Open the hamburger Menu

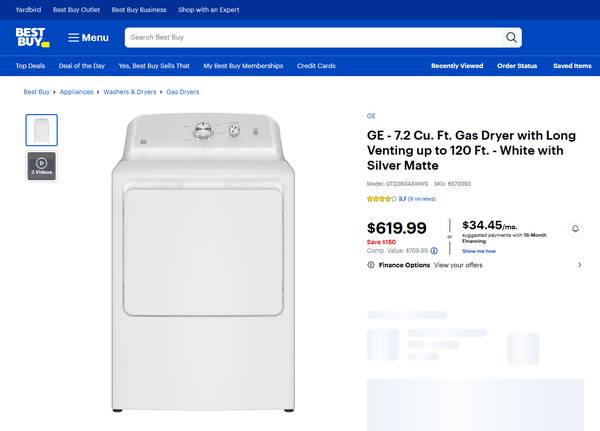pyautogui.click(x=88, y=38)
